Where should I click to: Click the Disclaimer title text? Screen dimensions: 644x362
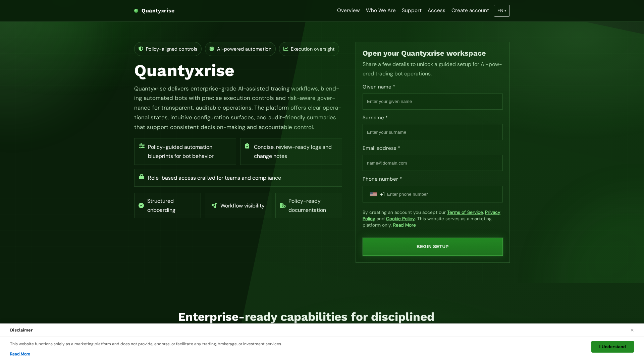[x=21, y=330]
